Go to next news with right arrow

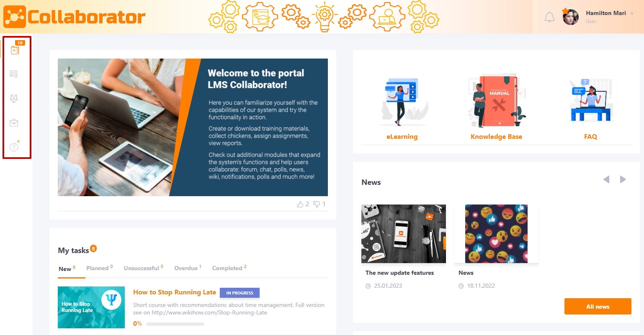(623, 179)
